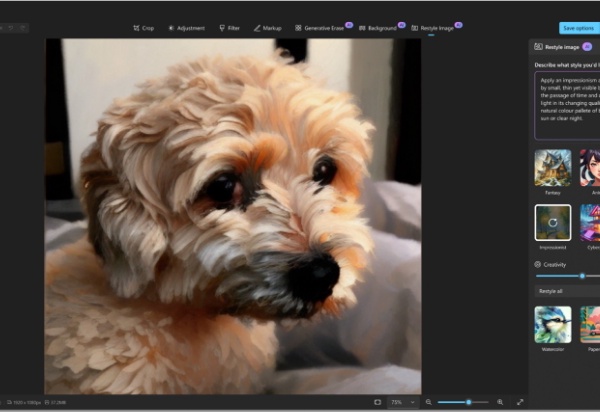Switch to Markup tool
Image resolution: width=600 pixels, height=412 pixels.
pyautogui.click(x=270, y=28)
